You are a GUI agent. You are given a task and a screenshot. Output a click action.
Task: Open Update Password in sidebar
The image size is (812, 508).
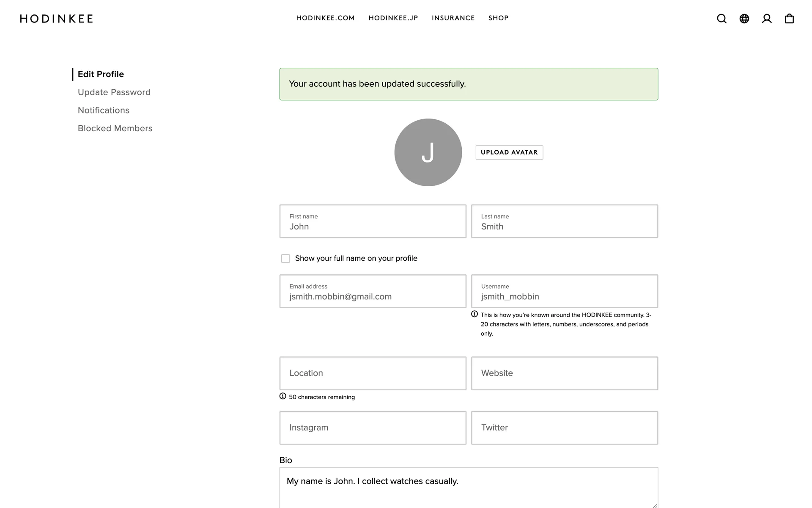click(x=114, y=92)
